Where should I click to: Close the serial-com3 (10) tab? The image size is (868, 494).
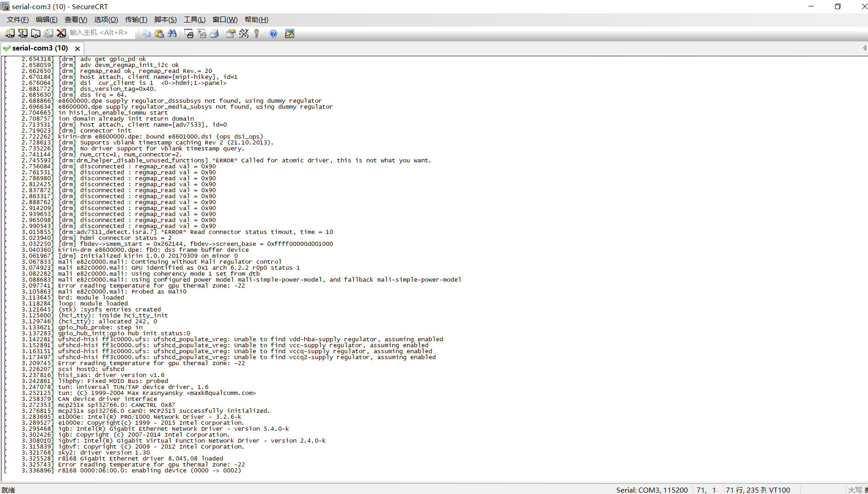77,49
